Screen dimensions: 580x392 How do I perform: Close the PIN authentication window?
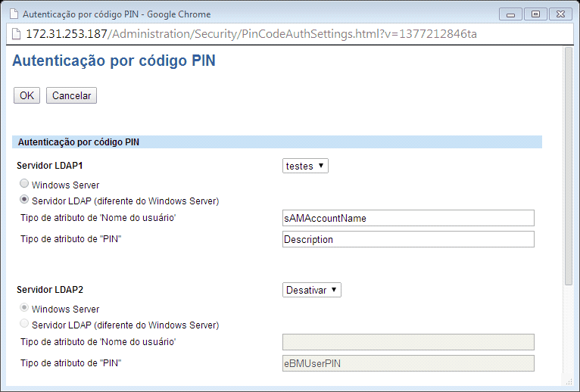[560, 14]
